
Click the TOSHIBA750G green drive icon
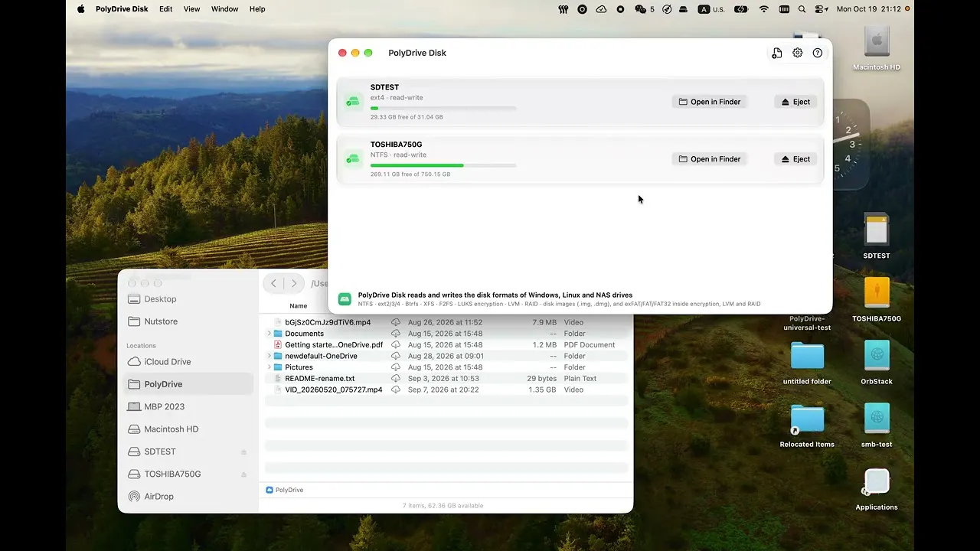(x=352, y=158)
